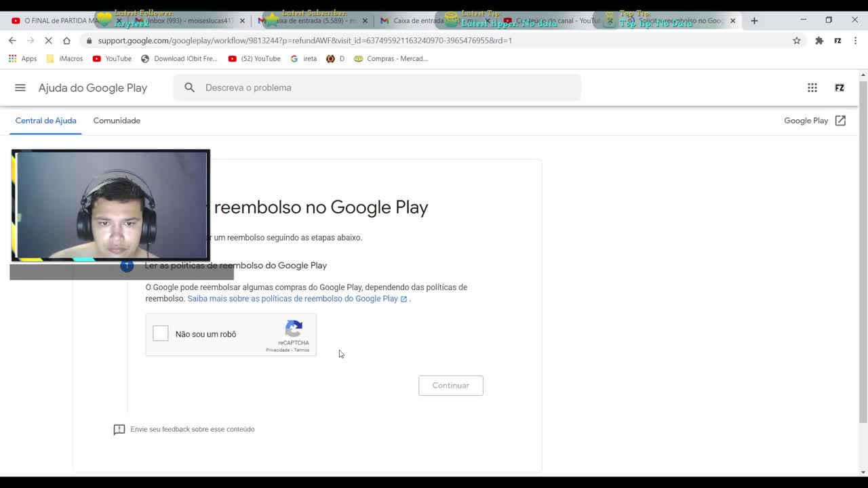Image resolution: width=868 pixels, height=488 pixels.
Task: Click the scrollbar down arrow
Action: [863, 472]
